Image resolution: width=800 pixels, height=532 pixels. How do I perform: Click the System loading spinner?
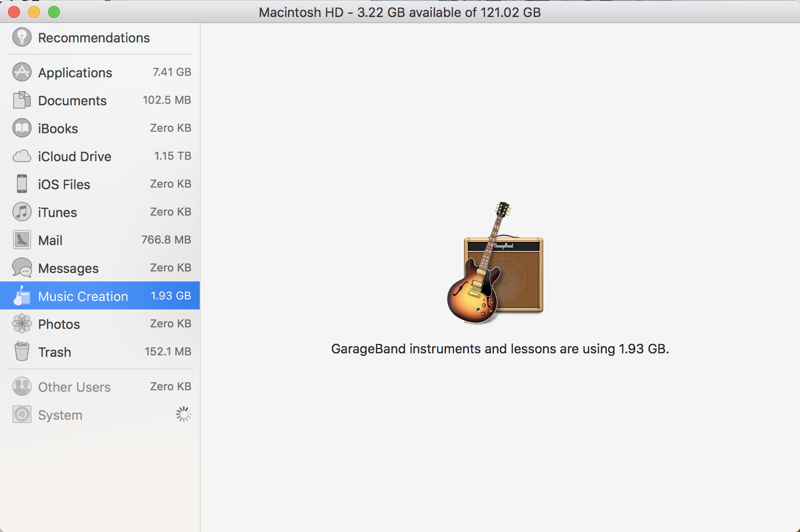183,414
